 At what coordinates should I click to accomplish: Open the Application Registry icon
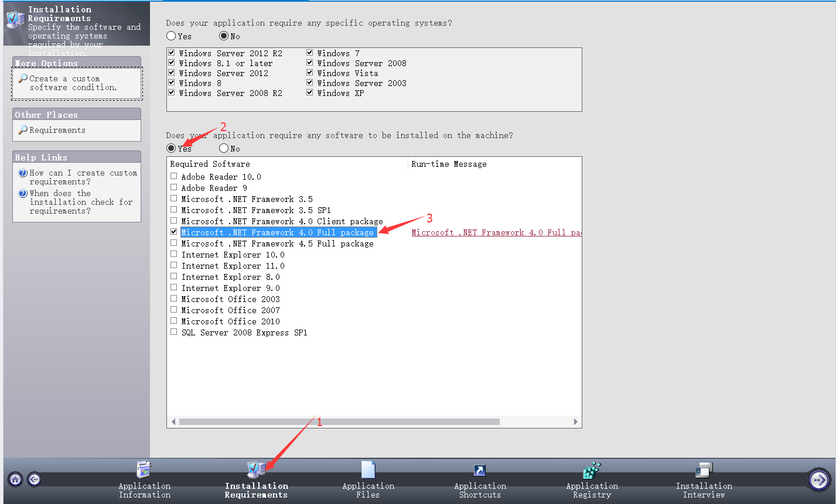[592, 470]
